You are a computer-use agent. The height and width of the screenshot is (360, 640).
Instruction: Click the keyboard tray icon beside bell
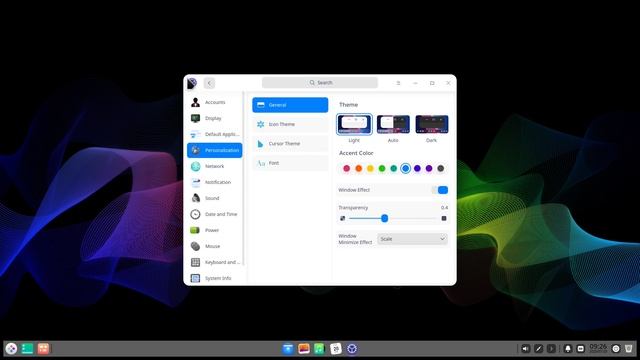click(x=580, y=349)
